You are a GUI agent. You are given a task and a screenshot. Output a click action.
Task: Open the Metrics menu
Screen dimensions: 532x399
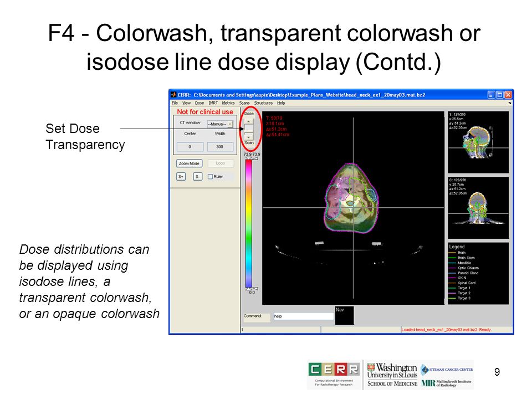click(228, 103)
